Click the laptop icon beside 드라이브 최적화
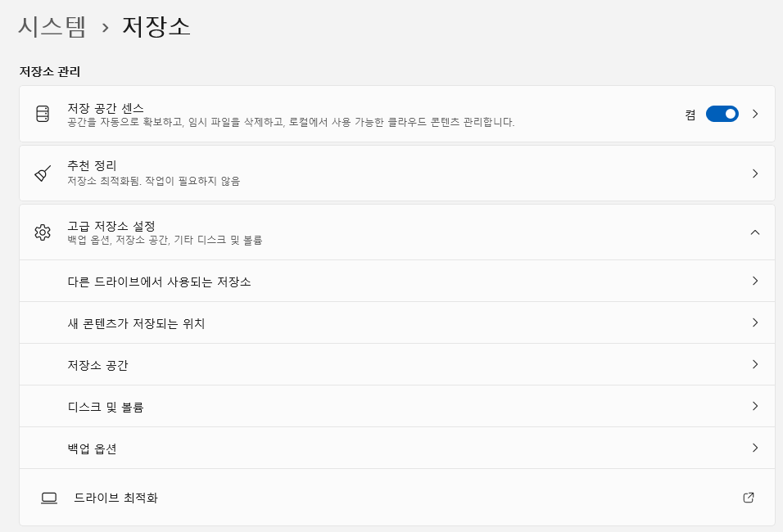The height and width of the screenshot is (532, 783). (x=49, y=498)
